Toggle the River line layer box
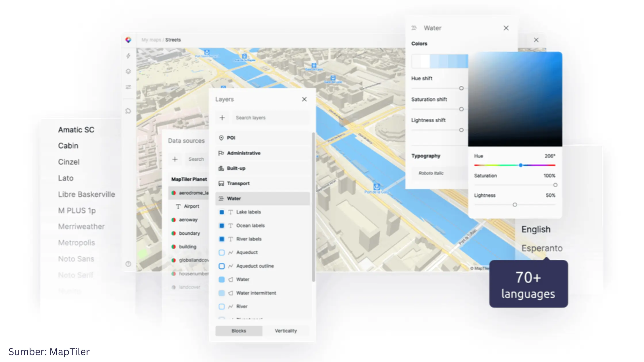The width and height of the screenshot is (644, 362). point(221,307)
